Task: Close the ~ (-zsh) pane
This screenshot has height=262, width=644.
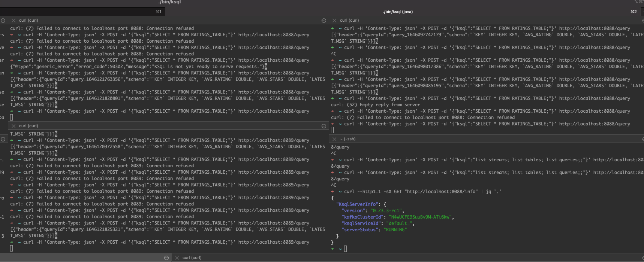Action: [334, 139]
